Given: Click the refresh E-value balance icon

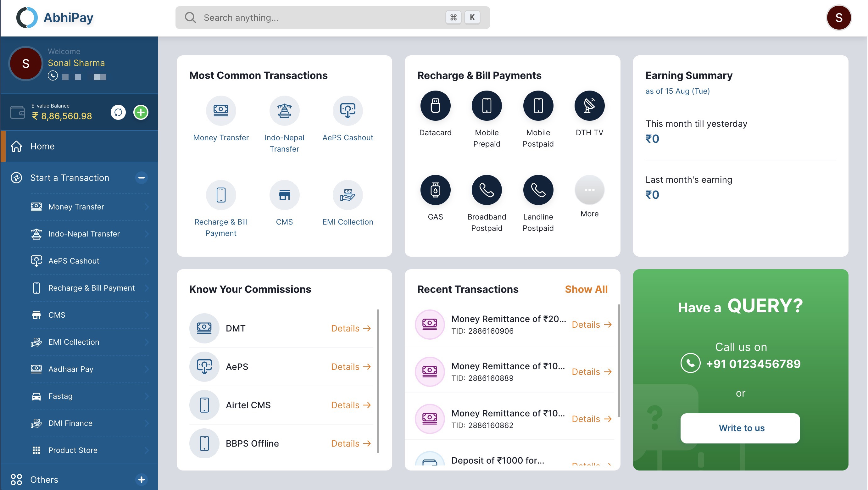Looking at the screenshot, I should [118, 112].
